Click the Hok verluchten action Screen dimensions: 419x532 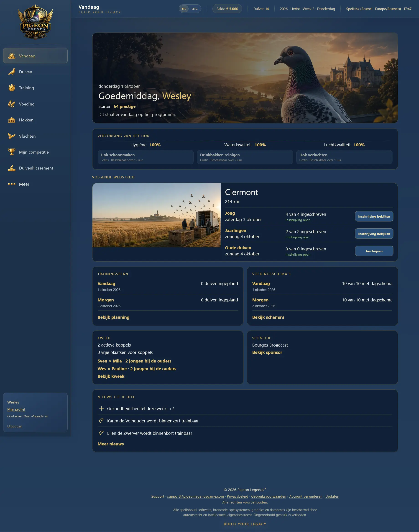[x=345, y=157]
